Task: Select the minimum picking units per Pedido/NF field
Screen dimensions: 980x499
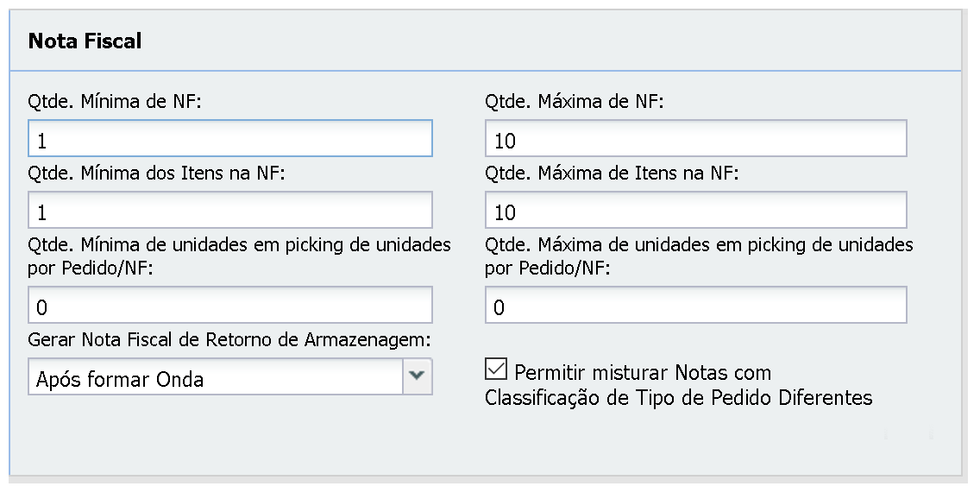Action: (229, 306)
